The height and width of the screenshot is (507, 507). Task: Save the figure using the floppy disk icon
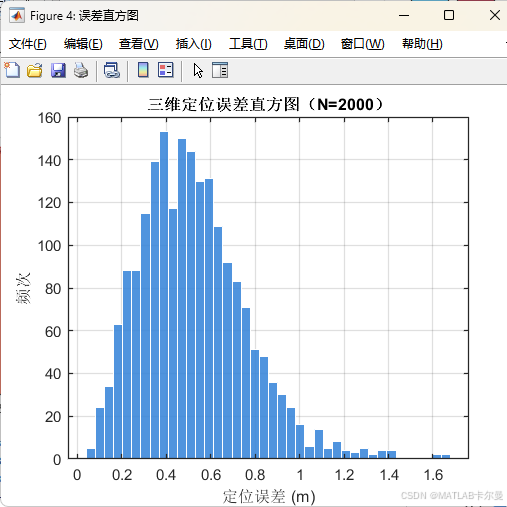(58, 70)
